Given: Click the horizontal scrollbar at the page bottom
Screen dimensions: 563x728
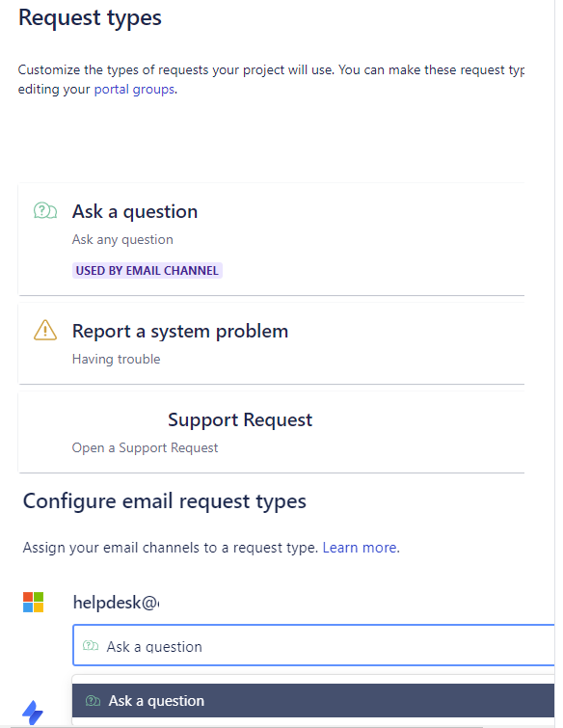Looking at the screenshot, I should point(246,726).
